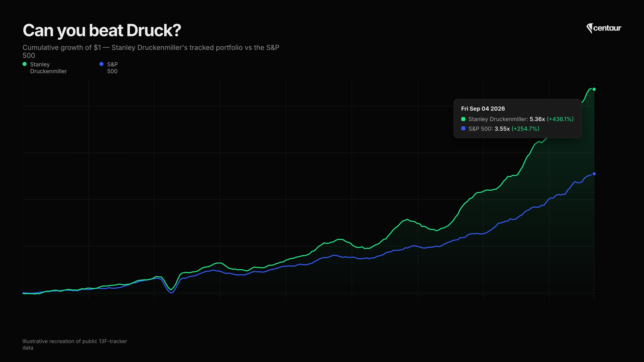This screenshot has height=362, width=644.
Task: Click the green square in tooltip
Action: point(463,119)
